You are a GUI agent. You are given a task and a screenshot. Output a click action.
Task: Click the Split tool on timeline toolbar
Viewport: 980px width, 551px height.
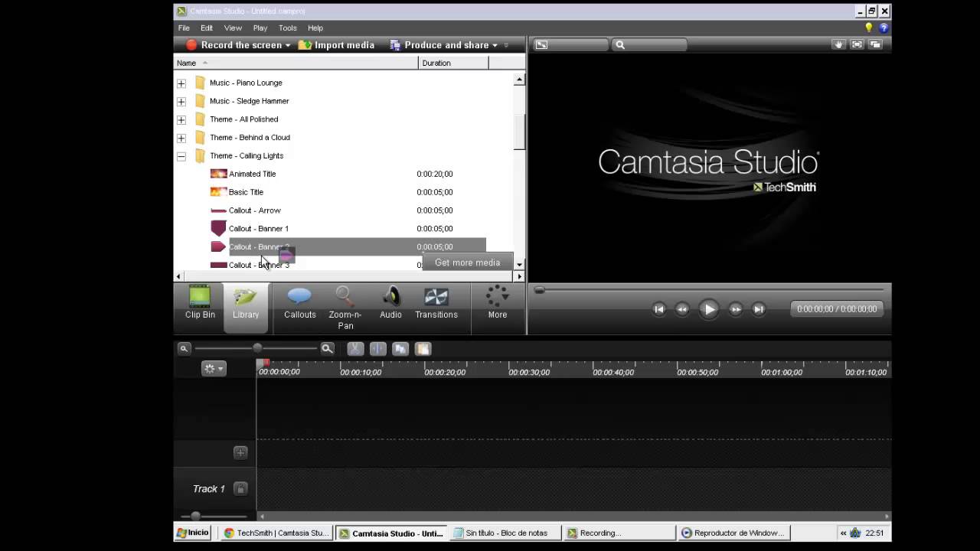[377, 348]
